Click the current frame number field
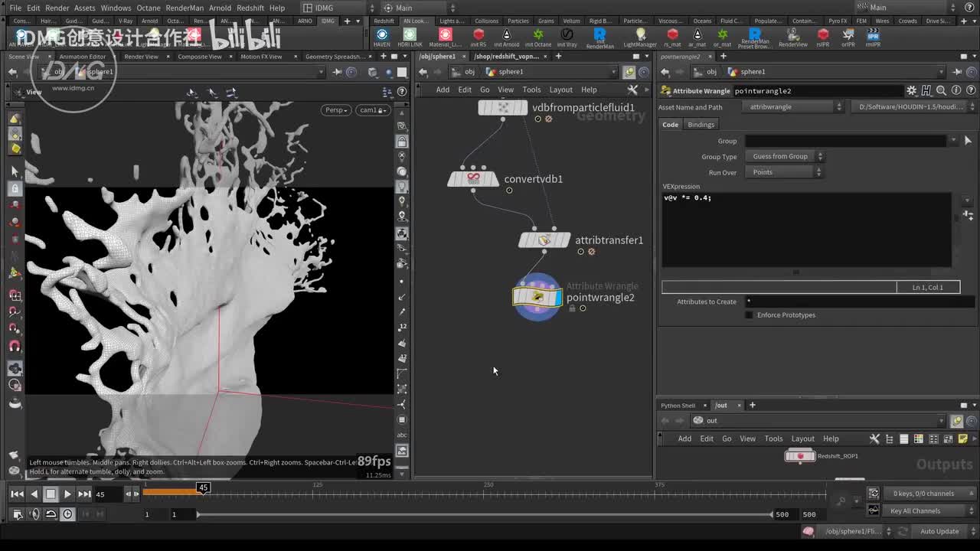The width and height of the screenshot is (980, 551). (107, 494)
